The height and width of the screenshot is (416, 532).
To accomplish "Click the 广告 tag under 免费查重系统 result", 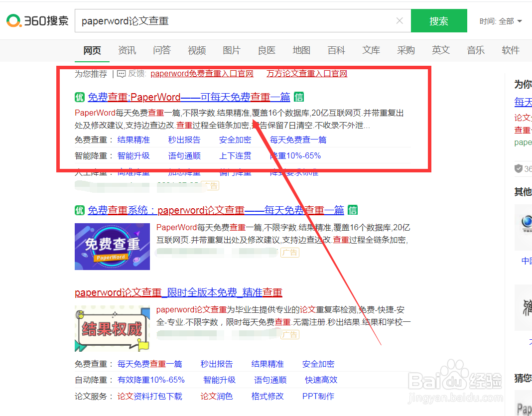I will pos(290,253).
